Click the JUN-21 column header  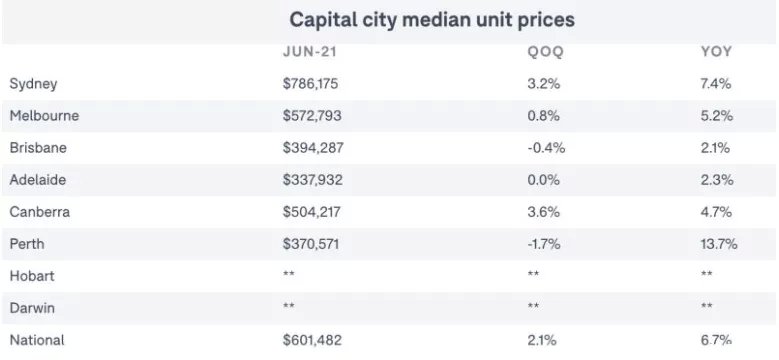click(x=310, y=52)
